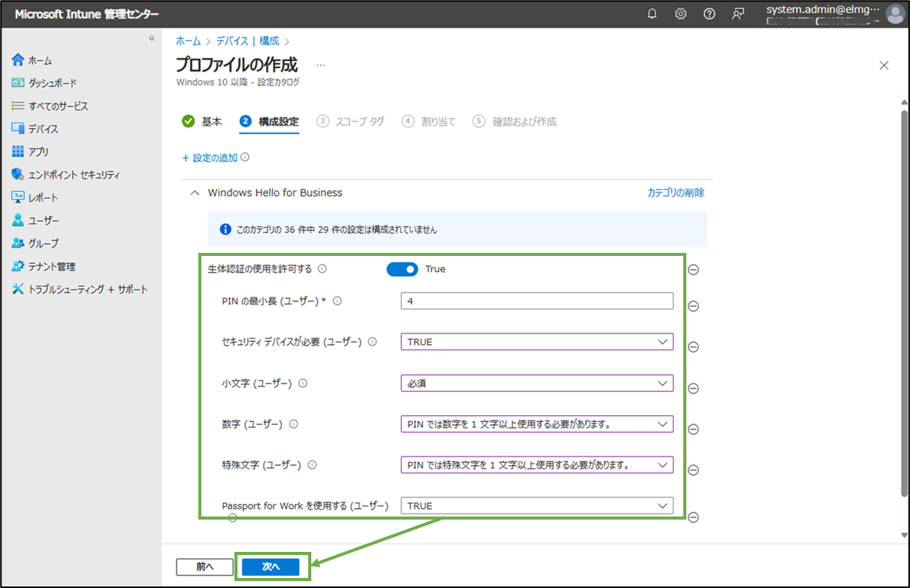
Task: Click the info icon beside セキュリティ デバイスが必要
Action: [x=373, y=342]
